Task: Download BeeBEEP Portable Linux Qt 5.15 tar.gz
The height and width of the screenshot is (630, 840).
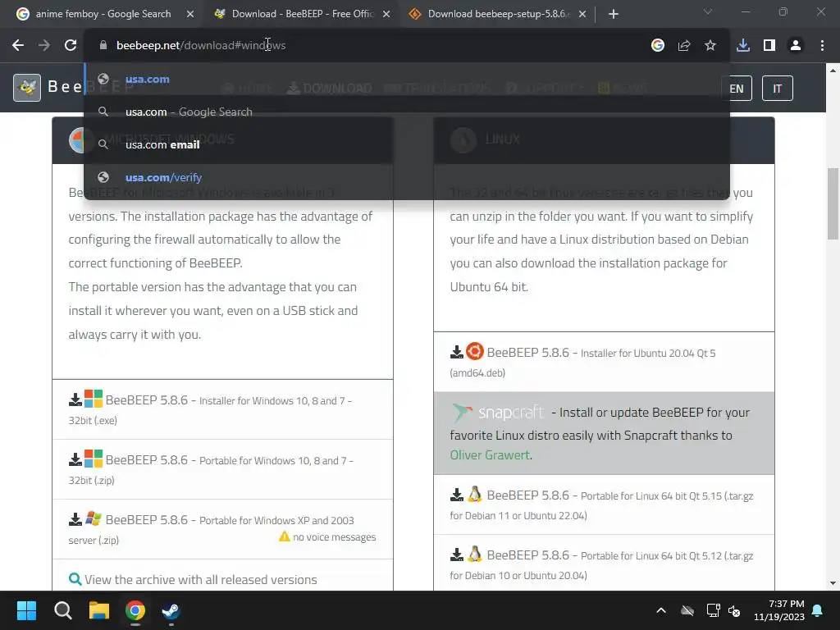Action: (604, 504)
